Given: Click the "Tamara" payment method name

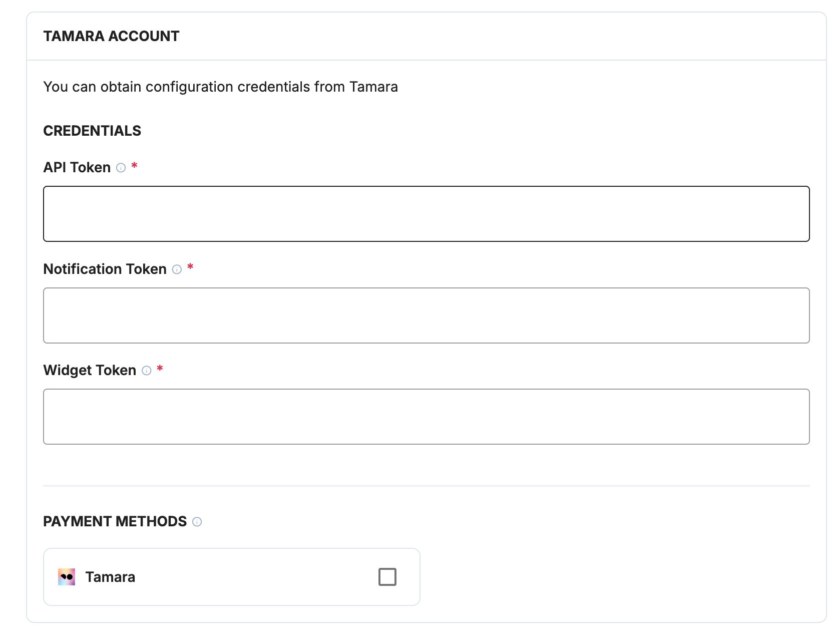Looking at the screenshot, I should (x=110, y=577).
